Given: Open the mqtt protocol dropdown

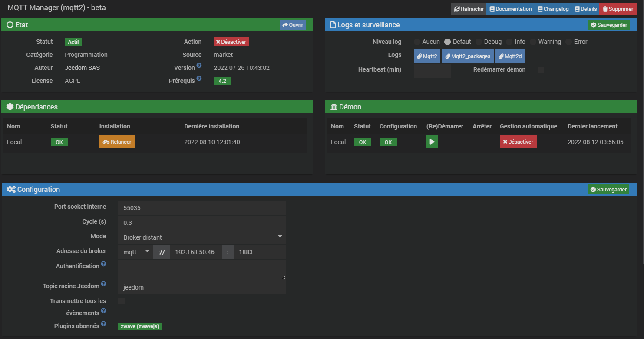Looking at the screenshot, I should (135, 252).
